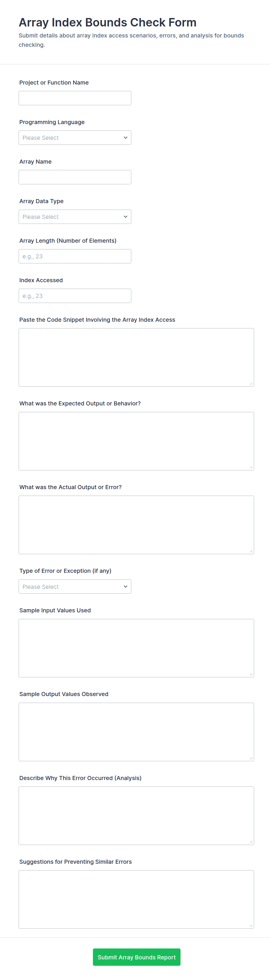This screenshot has height=980, width=270.
Task: Open the Programming Language dropdown
Action: [75, 138]
